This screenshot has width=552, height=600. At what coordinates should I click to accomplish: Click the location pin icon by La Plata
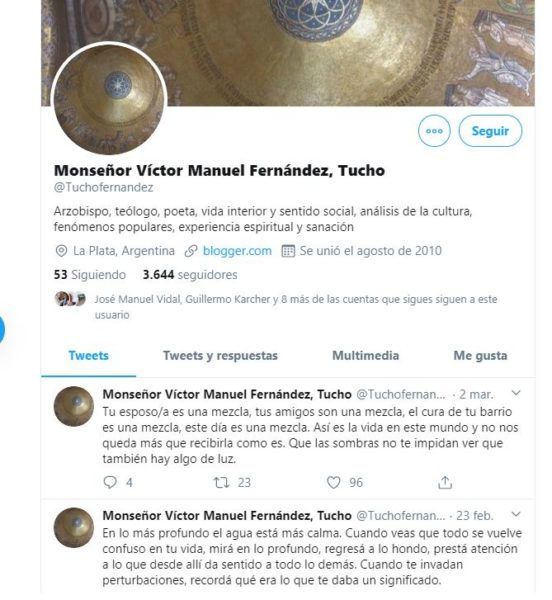pyautogui.click(x=61, y=251)
